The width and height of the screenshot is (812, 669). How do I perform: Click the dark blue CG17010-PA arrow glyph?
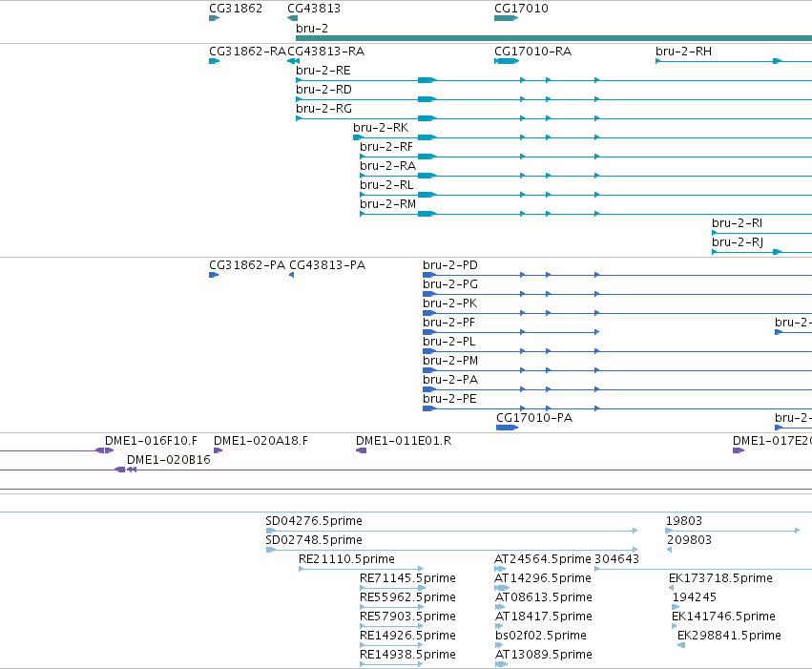coord(507,428)
